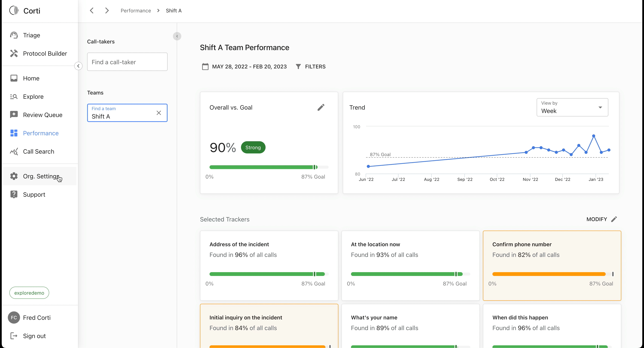Navigate back with the left arrow

[x=92, y=10]
